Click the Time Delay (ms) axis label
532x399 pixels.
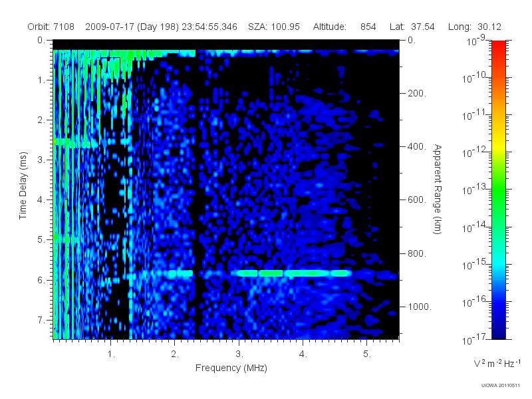pos(23,186)
